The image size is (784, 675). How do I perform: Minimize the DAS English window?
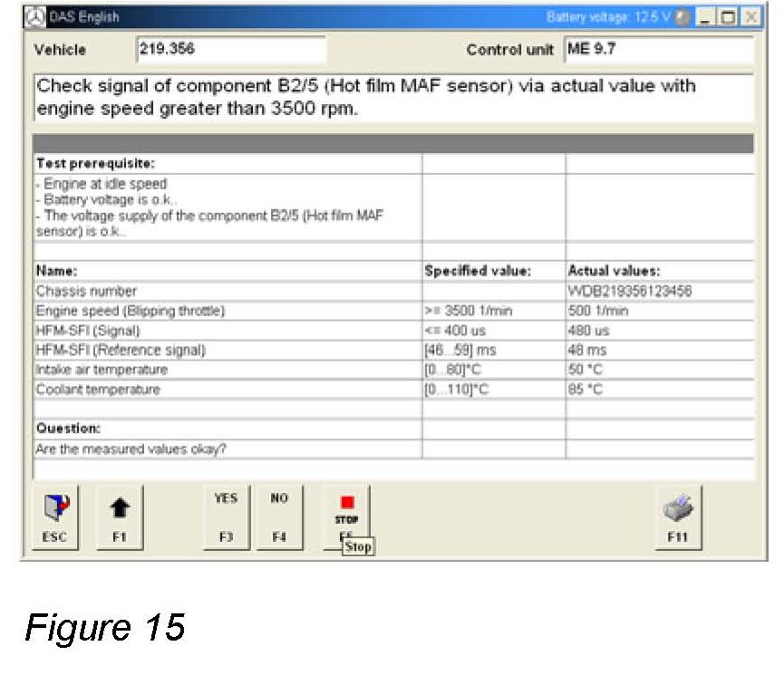pos(705,17)
